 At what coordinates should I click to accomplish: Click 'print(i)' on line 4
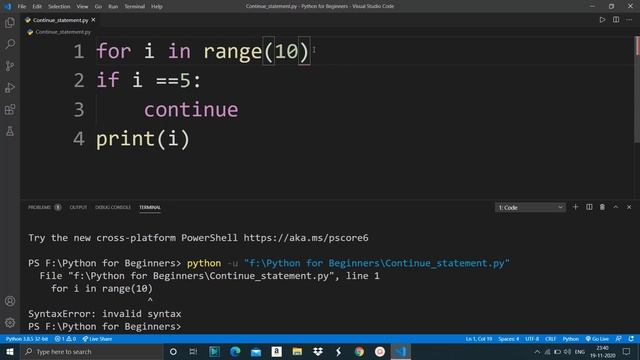143,139
